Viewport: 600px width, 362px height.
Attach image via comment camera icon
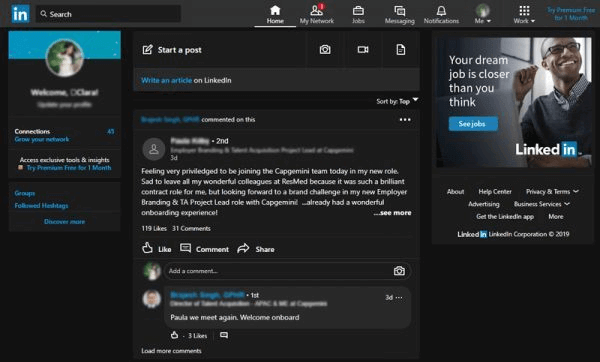pyautogui.click(x=399, y=271)
